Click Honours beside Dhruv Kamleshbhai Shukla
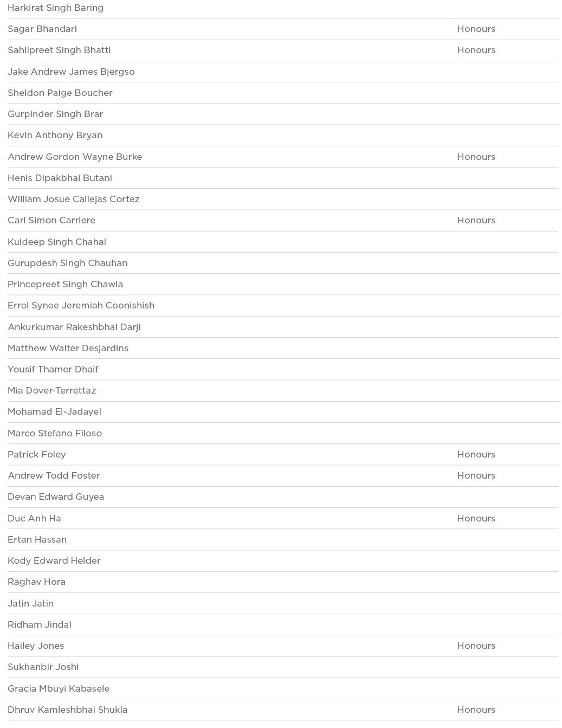Viewport: 562px width, 728px height. (x=476, y=710)
